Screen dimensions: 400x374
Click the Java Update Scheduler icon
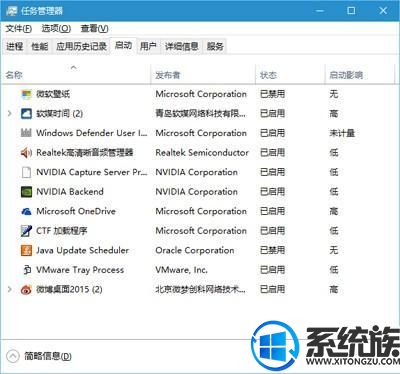(26, 250)
